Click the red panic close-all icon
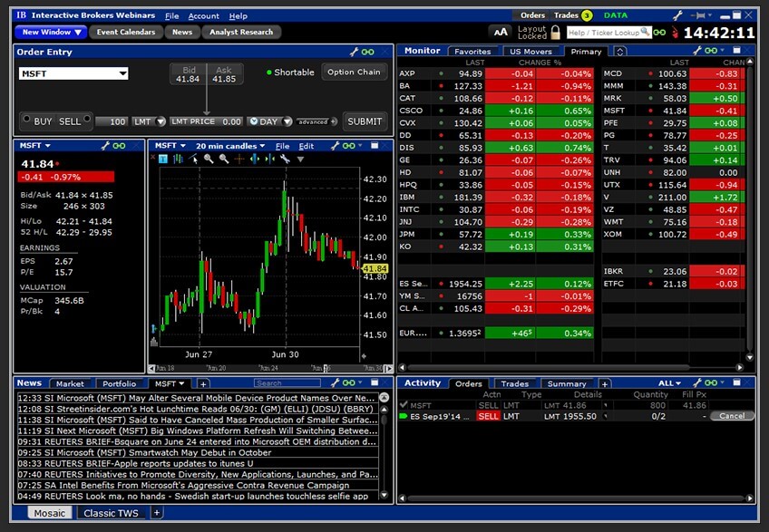Image resolution: width=769 pixels, height=532 pixels. pos(676,33)
